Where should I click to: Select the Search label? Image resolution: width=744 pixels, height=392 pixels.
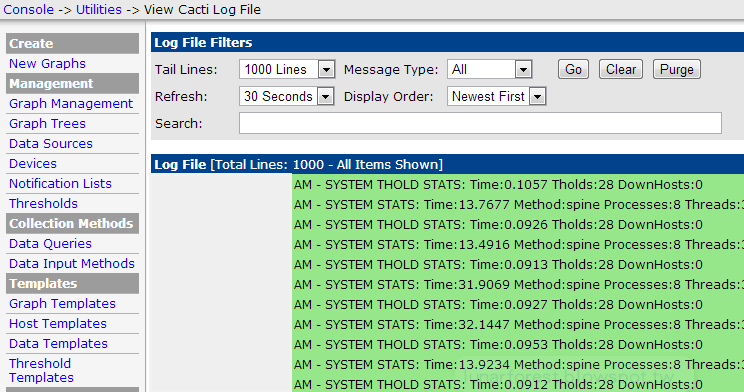tap(178, 124)
